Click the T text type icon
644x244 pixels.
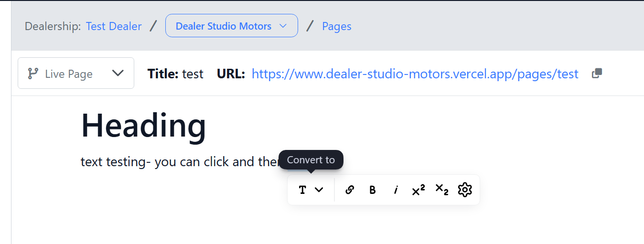click(302, 190)
